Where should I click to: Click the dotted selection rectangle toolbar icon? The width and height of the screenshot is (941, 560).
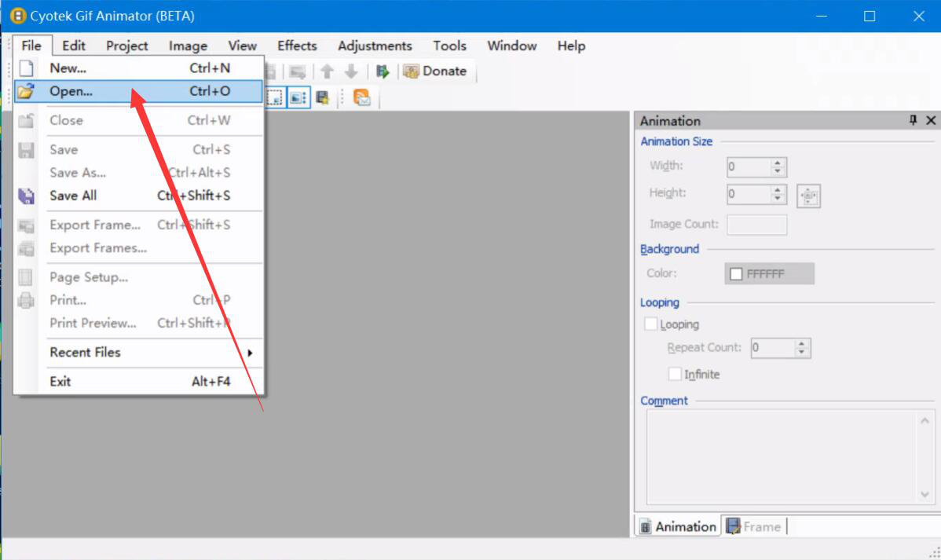click(274, 97)
